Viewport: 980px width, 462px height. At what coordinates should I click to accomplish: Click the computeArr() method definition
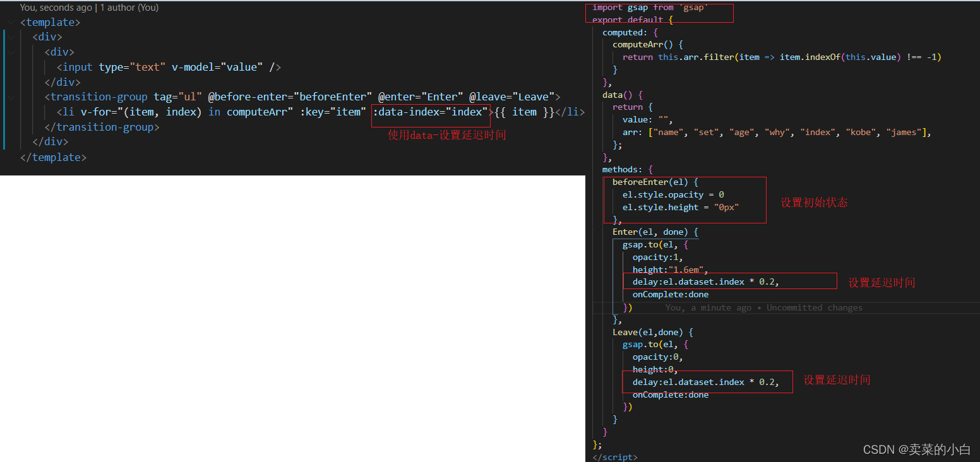point(648,45)
